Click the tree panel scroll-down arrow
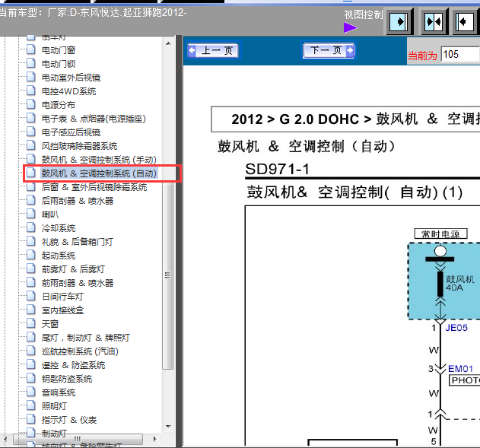 (x=168, y=426)
